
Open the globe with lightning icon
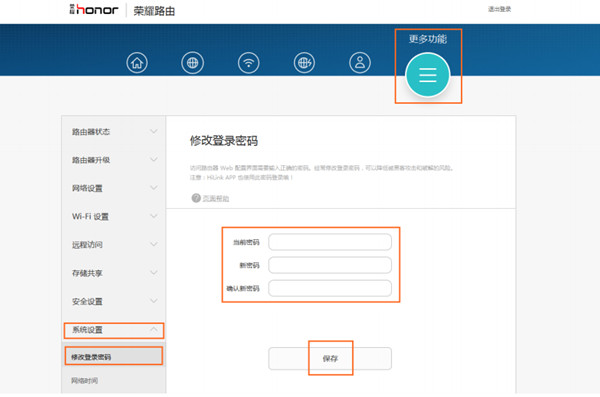click(x=304, y=63)
